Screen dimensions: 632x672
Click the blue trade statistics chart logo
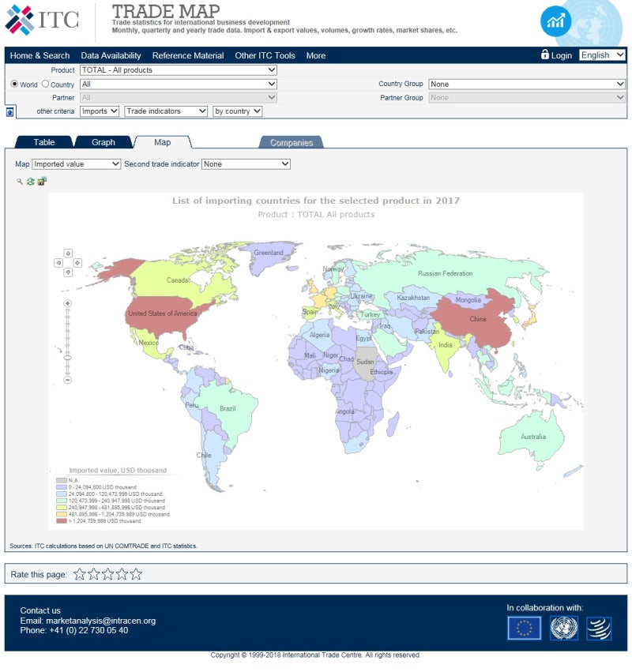tap(556, 21)
